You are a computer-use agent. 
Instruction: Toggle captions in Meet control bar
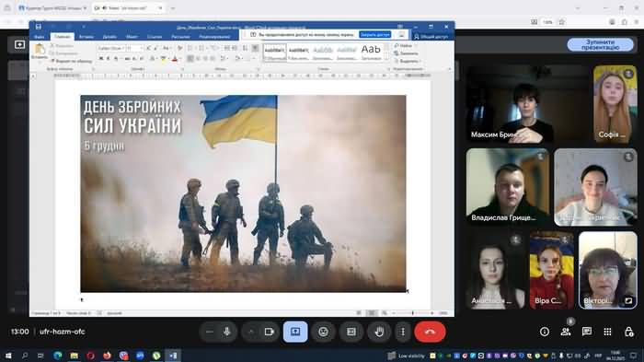(x=351, y=332)
